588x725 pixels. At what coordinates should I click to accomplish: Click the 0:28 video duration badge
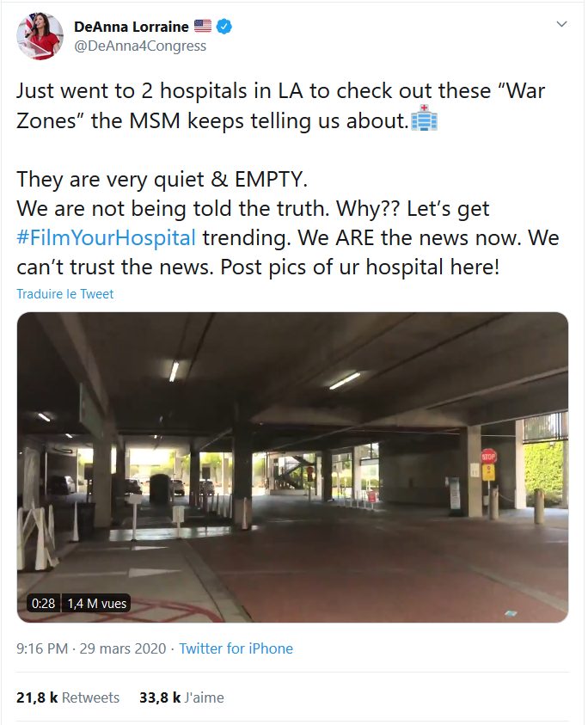(43, 604)
